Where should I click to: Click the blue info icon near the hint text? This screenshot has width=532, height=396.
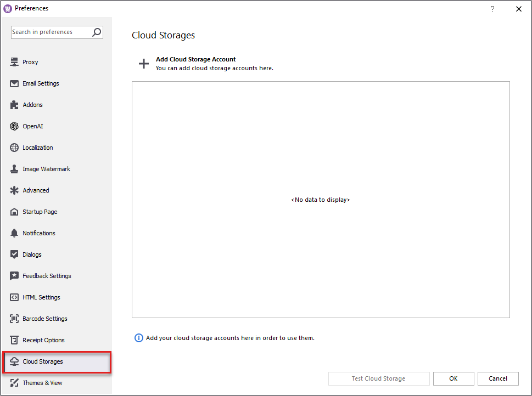click(x=138, y=338)
